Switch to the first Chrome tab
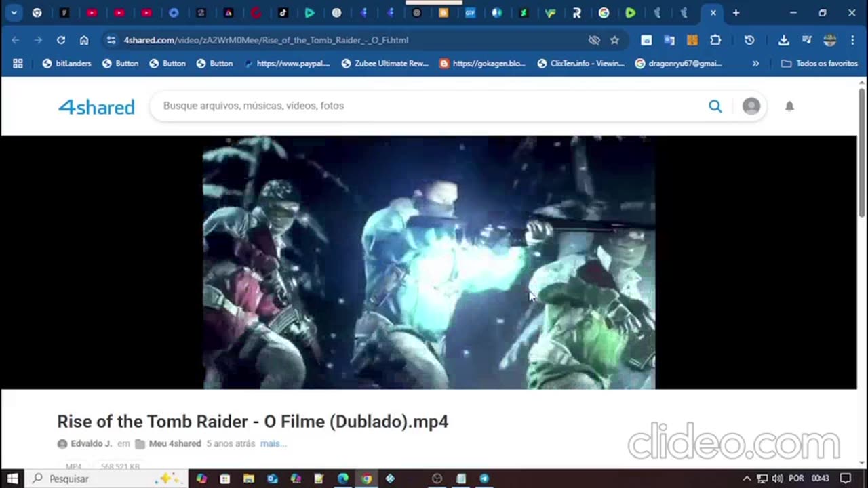 (37, 12)
